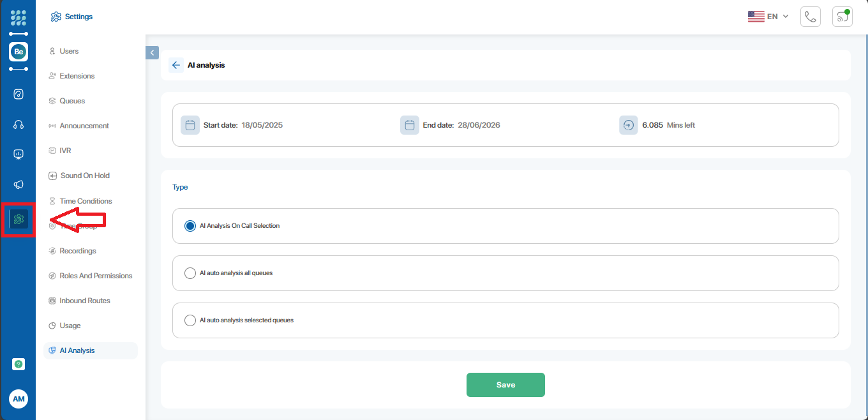This screenshot has width=868, height=420.
Task: Open the EN language dropdown
Action: pos(768,17)
